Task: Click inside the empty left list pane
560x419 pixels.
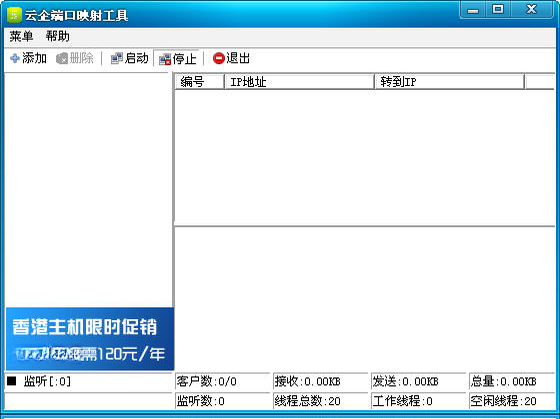Action: coord(88,190)
